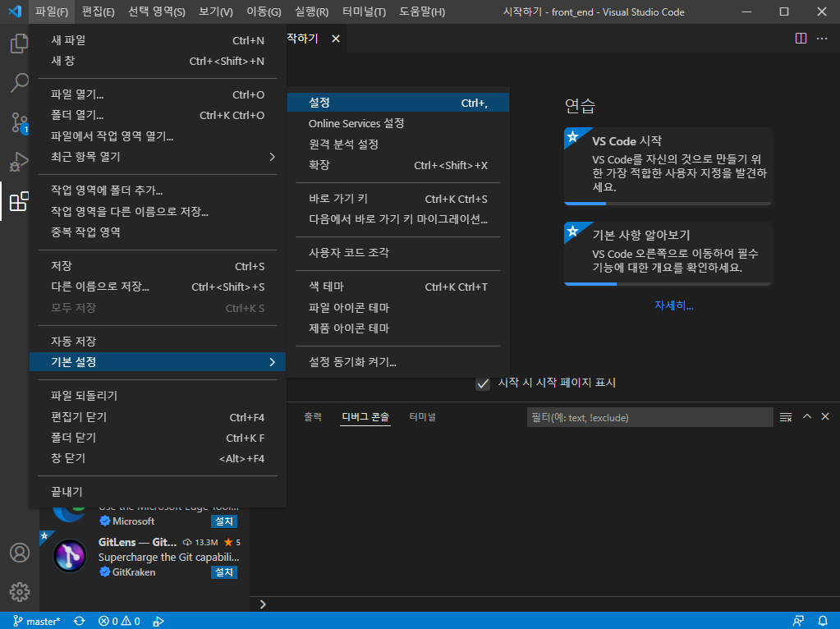Expand 최근 항목 열기 submenu
840x629 pixels.
(157, 157)
